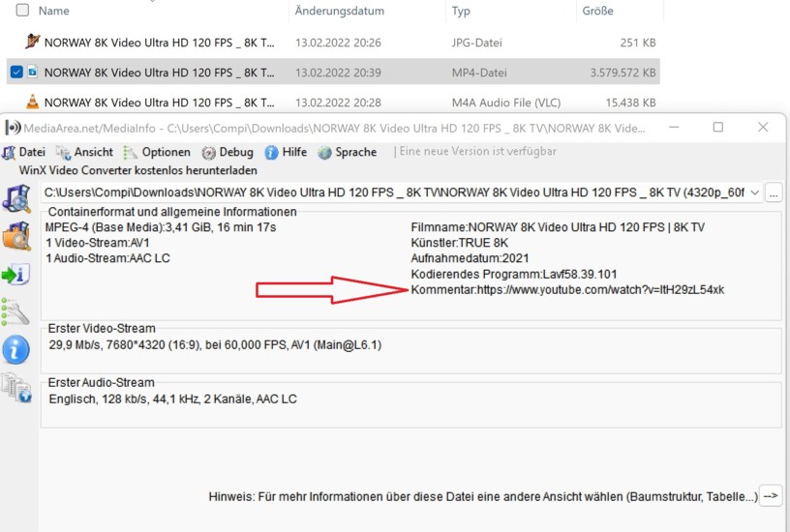Click the browse '...' button beside path
The width and height of the screenshot is (790, 532).
click(x=774, y=192)
